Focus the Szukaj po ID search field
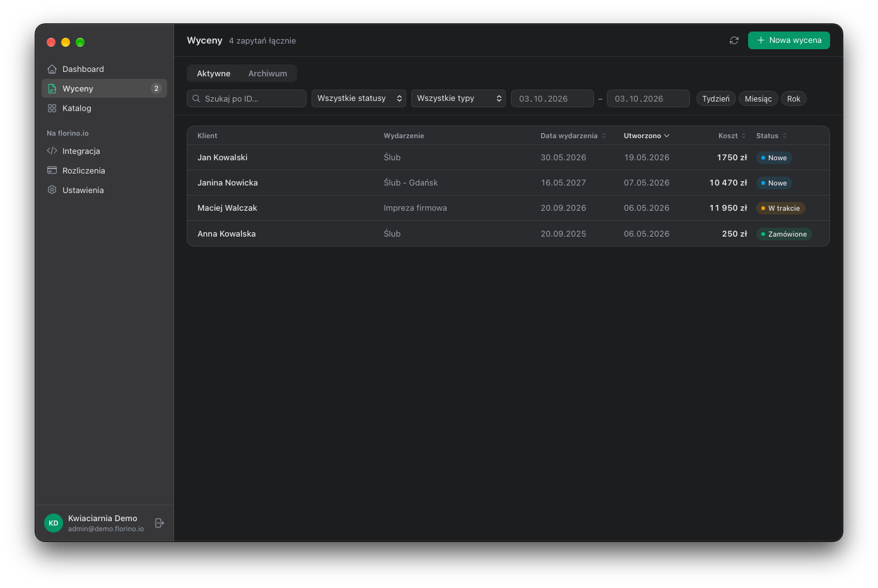This screenshot has height=588, width=878. 247,98
